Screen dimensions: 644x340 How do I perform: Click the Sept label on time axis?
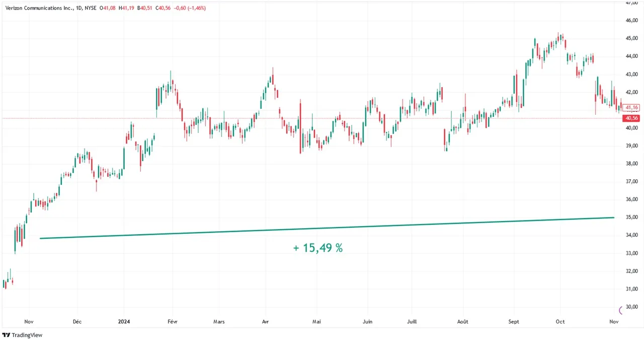pos(514,321)
